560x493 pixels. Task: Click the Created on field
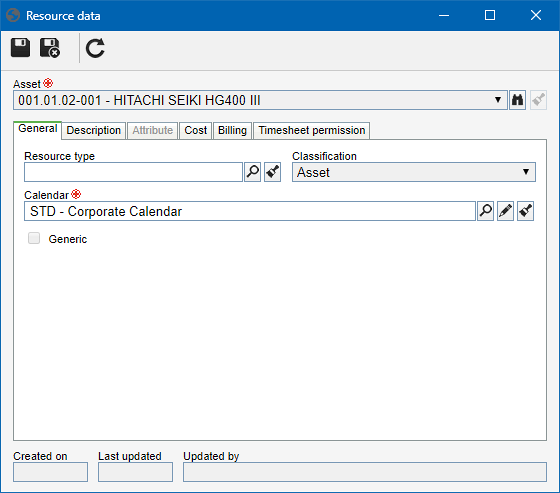tap(50, 472)
